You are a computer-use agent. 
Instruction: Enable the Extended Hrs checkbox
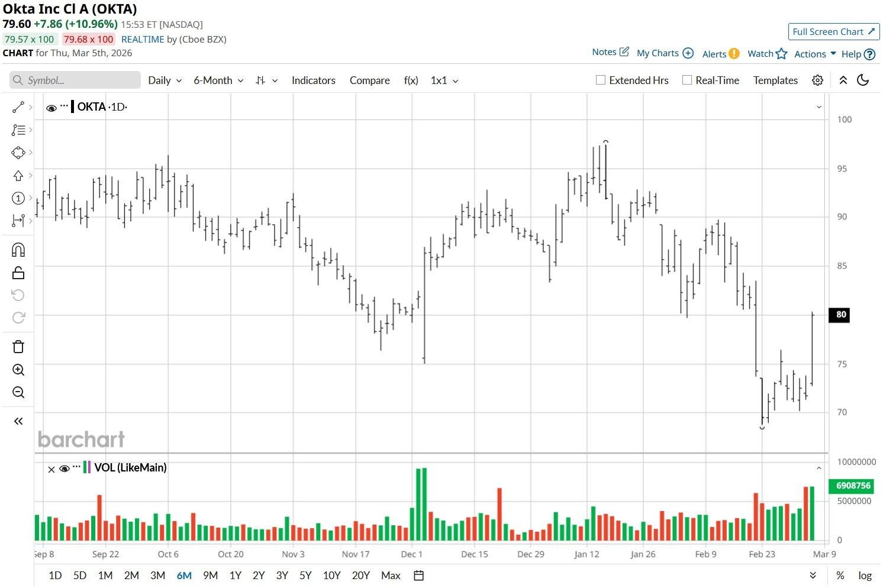pyautogui.click(x=601, y=80)
